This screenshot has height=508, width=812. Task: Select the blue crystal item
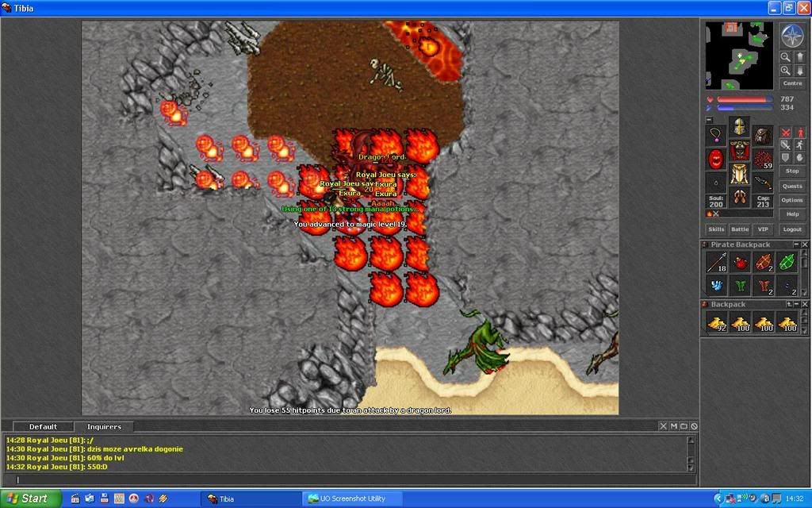(717, 286)
